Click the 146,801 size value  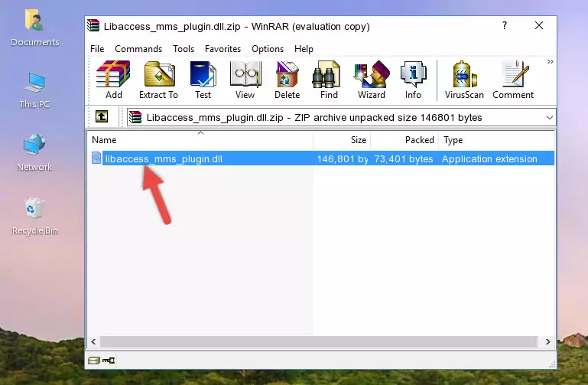343,158
